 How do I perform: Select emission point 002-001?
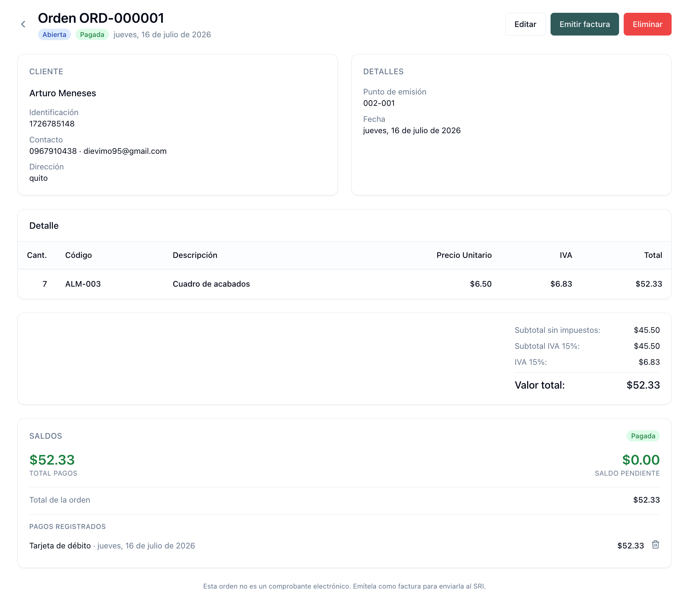click(379, 103)
